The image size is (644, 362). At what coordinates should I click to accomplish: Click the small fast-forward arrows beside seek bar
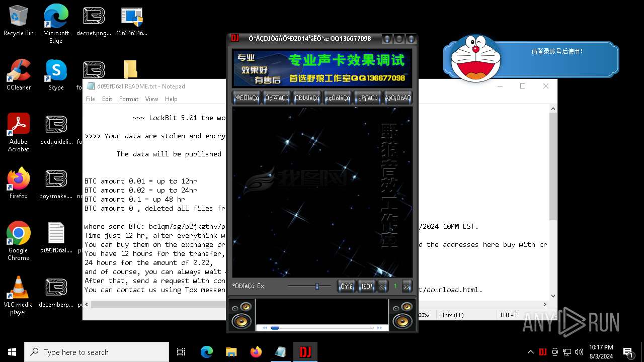point(380,328)
